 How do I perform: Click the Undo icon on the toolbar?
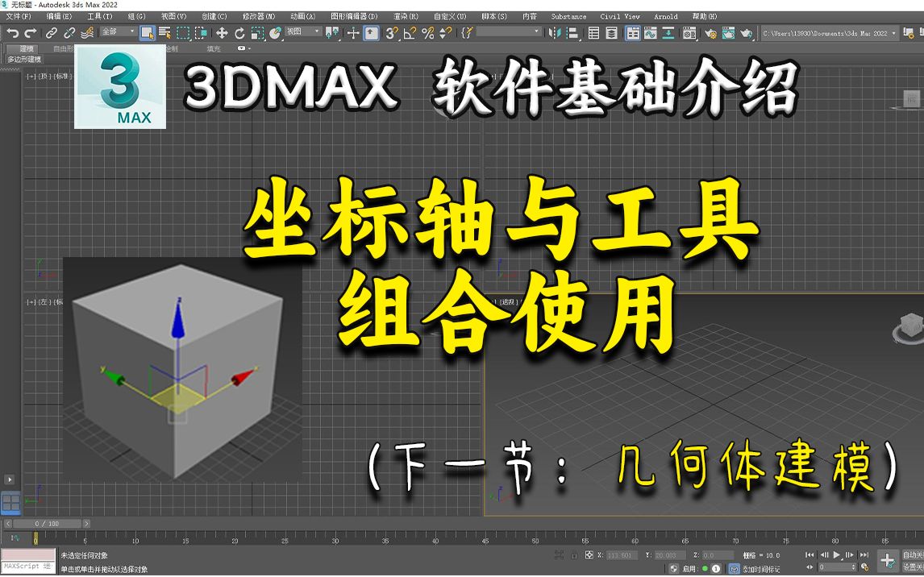click(13, 32)
